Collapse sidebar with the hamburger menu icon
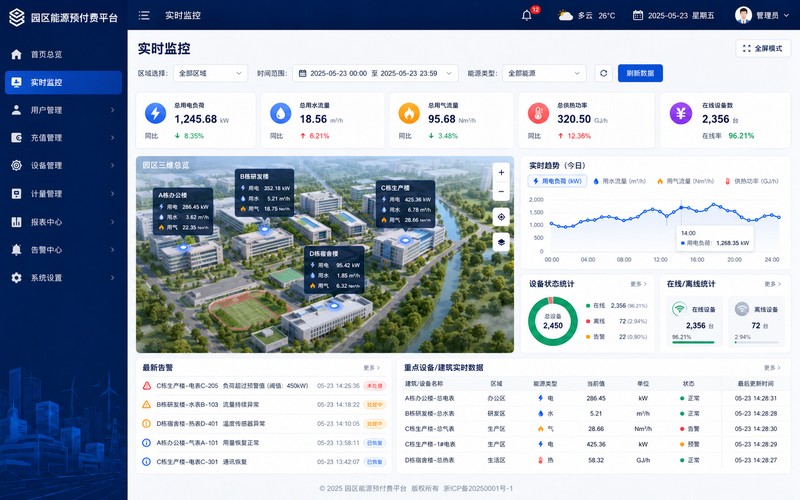 [x=144, y=15]
